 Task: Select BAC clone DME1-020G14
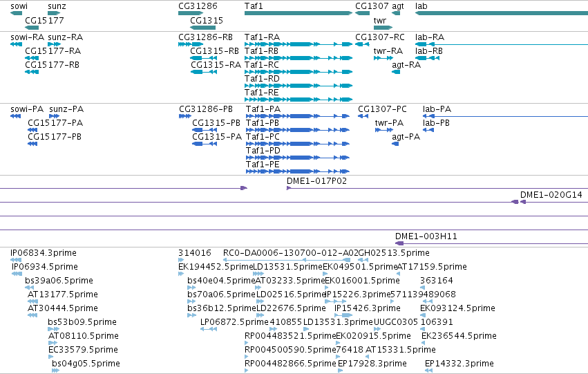coord(551,195)
